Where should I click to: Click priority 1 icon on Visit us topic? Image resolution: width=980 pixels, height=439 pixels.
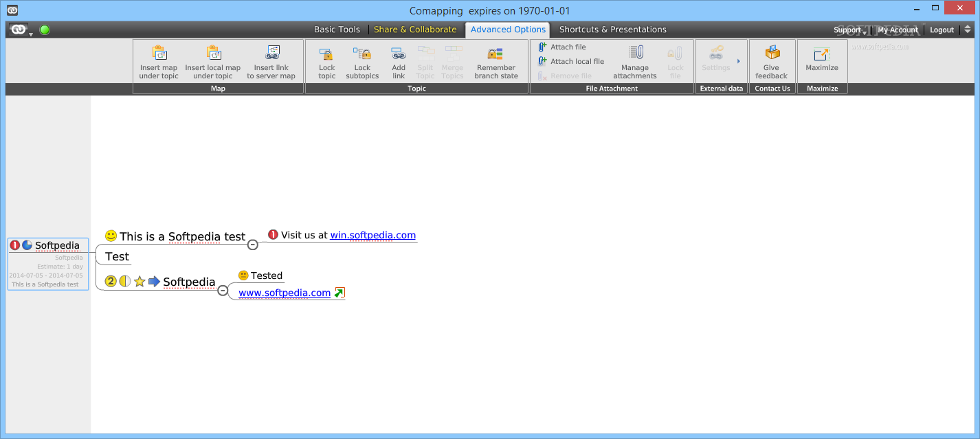(x=273, y=235)
